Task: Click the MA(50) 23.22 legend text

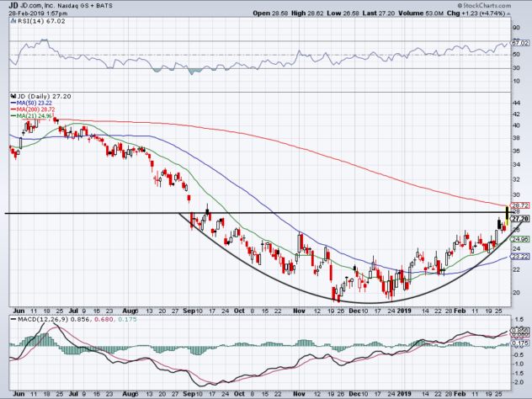Action: 34,103
